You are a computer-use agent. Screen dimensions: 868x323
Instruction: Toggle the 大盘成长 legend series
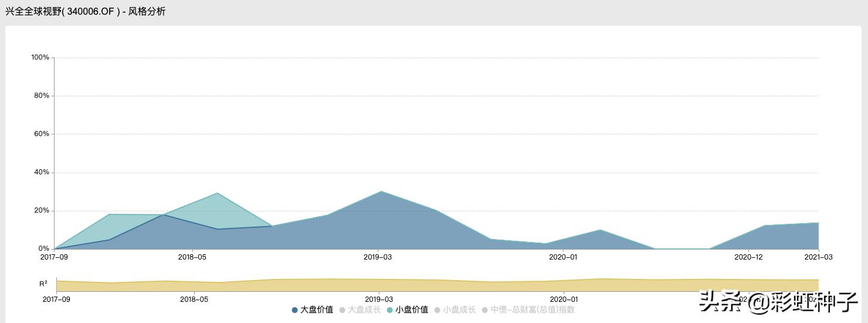pos(360,309)
